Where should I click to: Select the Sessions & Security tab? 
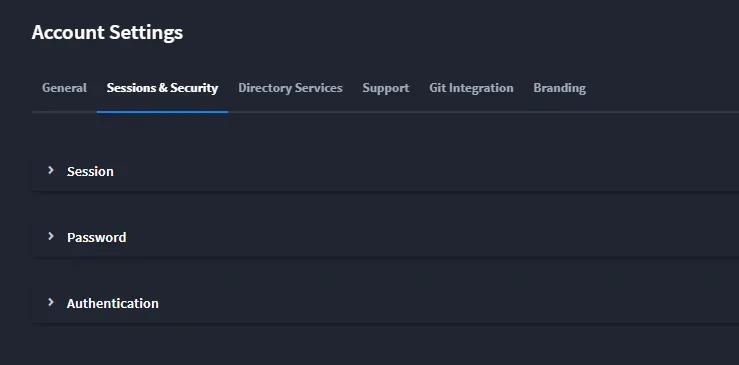pos(162,88)
